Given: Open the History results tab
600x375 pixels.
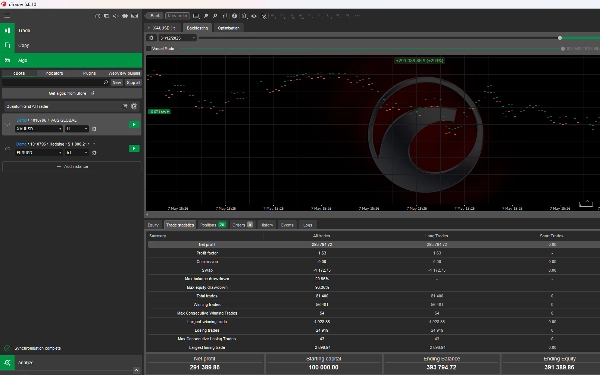Looking at the screenshot, I should coord(267,225).
